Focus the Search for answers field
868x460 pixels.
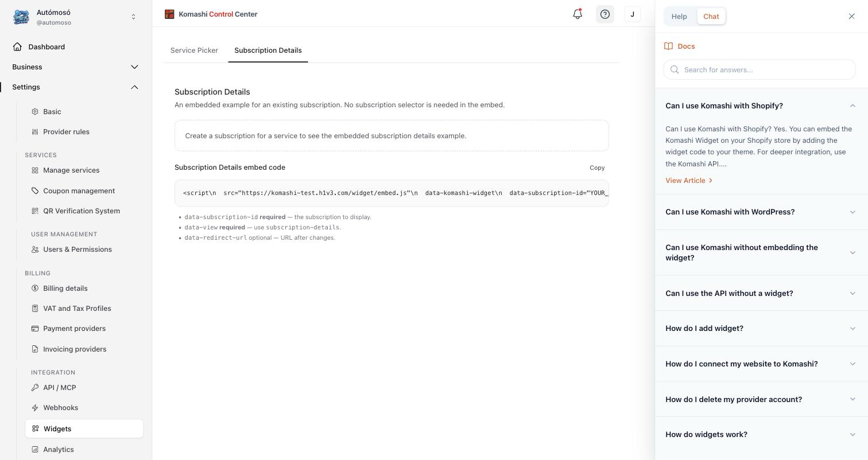(759, 70)
